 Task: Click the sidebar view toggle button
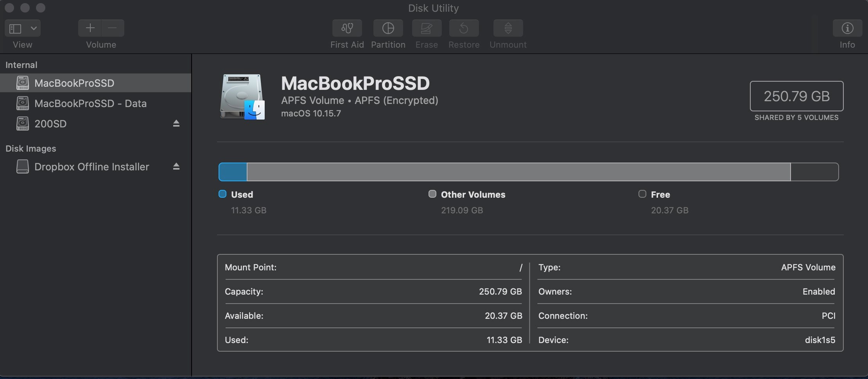click(x=16, y=28)
